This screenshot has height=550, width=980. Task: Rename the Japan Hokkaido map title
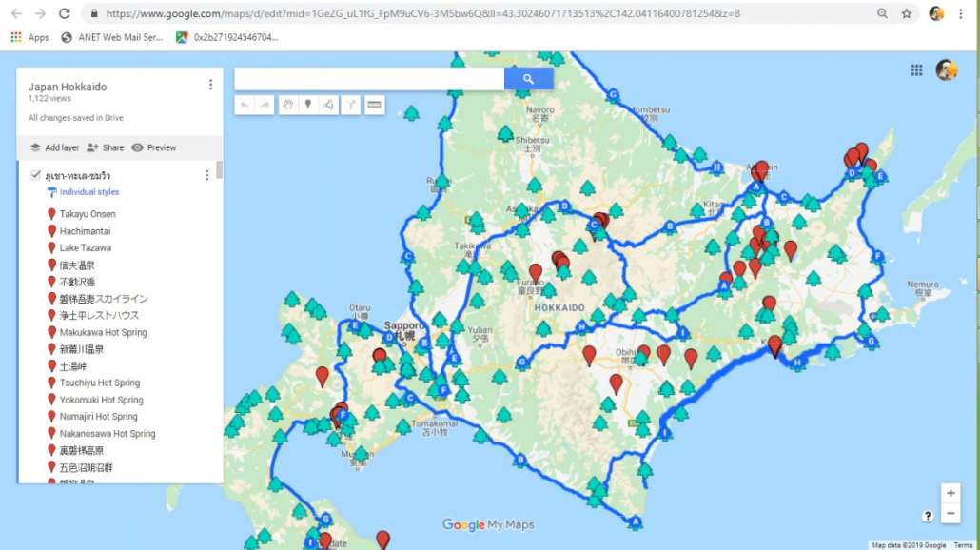[x=68, y=87]
